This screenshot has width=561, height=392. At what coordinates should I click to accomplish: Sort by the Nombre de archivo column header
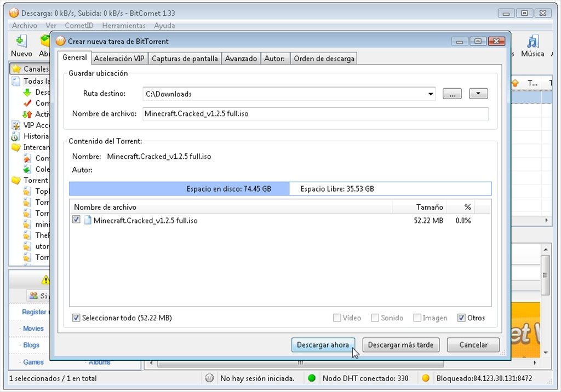(x=231, y=207)
